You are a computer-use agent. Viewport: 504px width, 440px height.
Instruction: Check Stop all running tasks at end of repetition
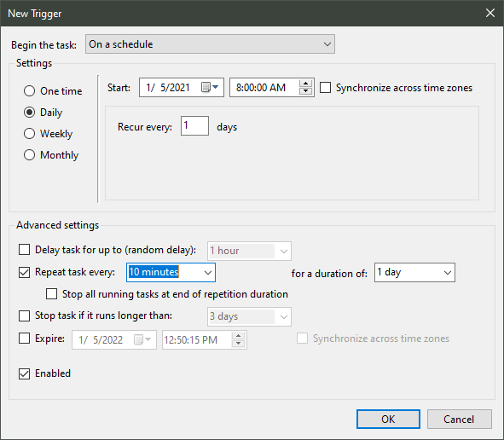pyautogui.click(x=51, y=294)
